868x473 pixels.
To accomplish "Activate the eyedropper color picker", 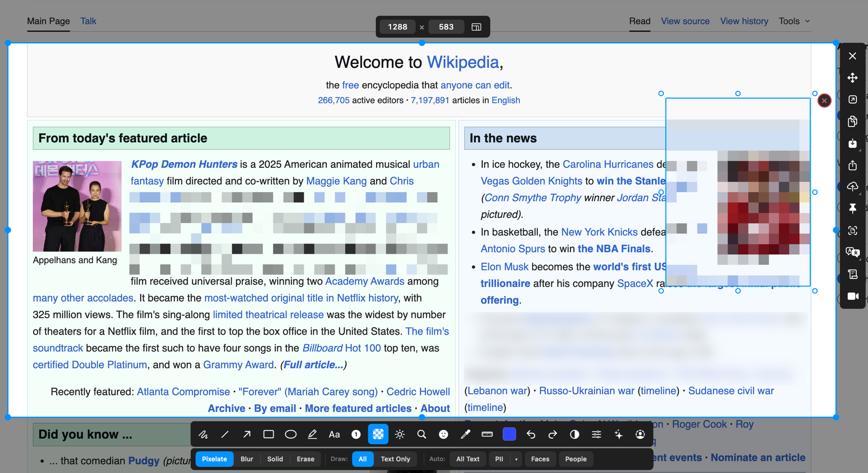I will coord(465,434).
